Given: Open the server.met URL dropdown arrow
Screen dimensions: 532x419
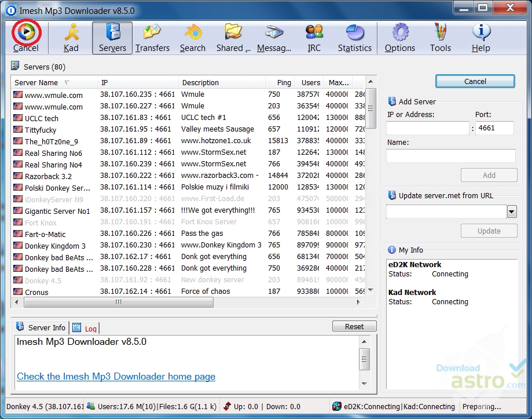Looking at the screenshot, I should pos(512,212).
